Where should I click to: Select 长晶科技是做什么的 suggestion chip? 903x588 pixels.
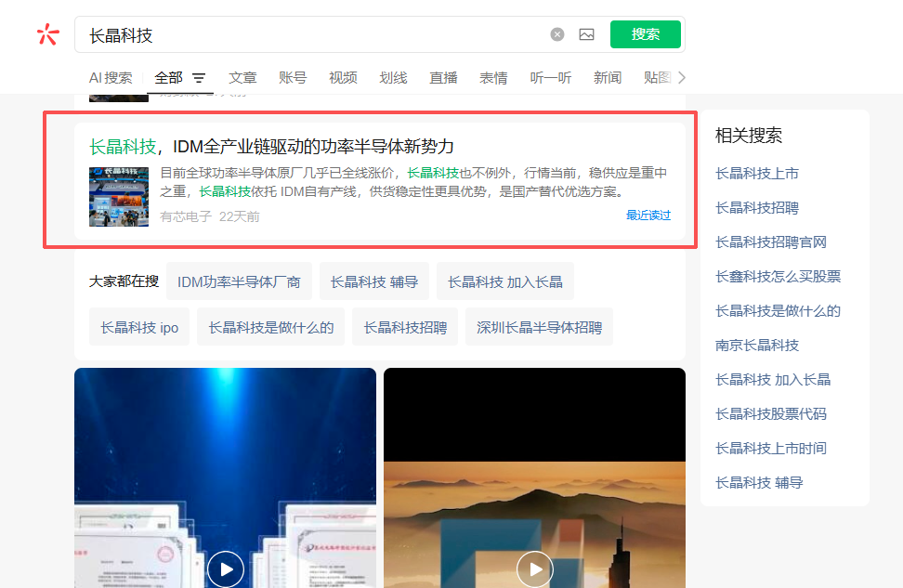point(270,327)
